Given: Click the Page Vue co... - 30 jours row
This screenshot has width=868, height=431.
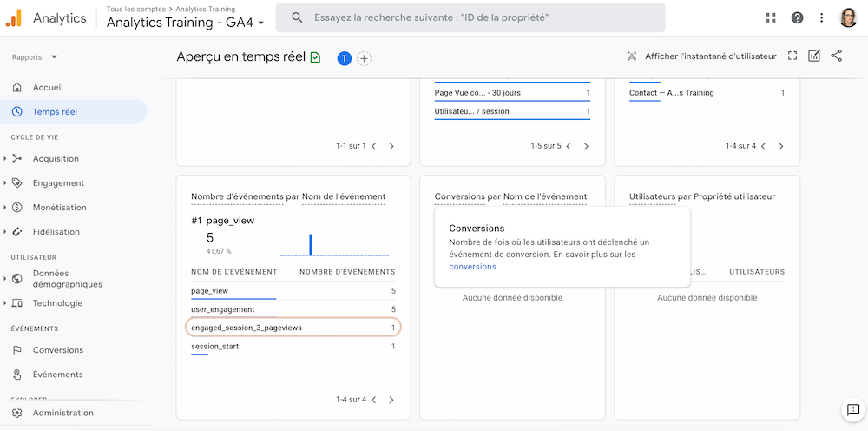Looking at the screenshot, I should 513,93.
